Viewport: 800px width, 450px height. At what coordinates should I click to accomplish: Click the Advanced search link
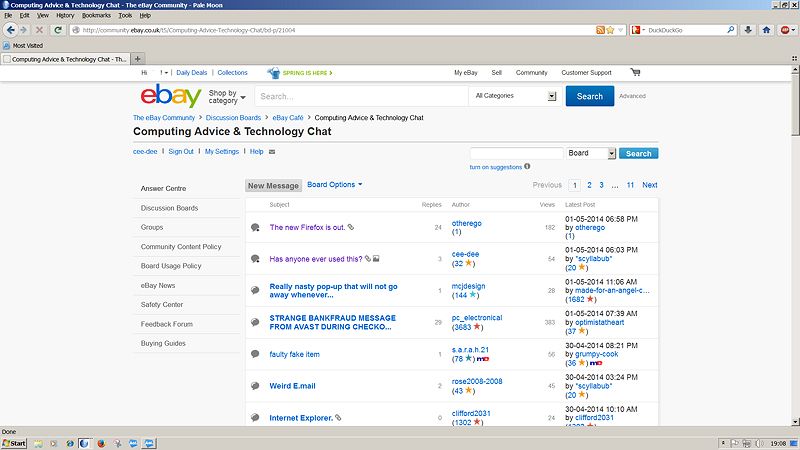click(x=632, y=96)
